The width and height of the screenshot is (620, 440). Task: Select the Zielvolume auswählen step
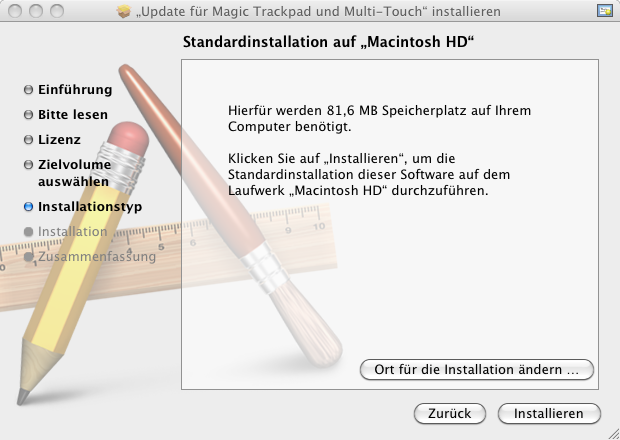(x=74, y=173)
